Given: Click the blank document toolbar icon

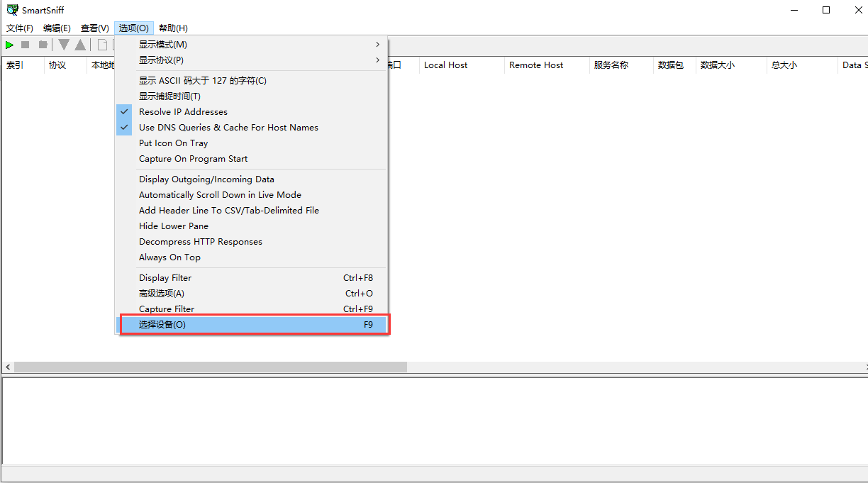Looking at the screenshot, I should click(102, 45).
